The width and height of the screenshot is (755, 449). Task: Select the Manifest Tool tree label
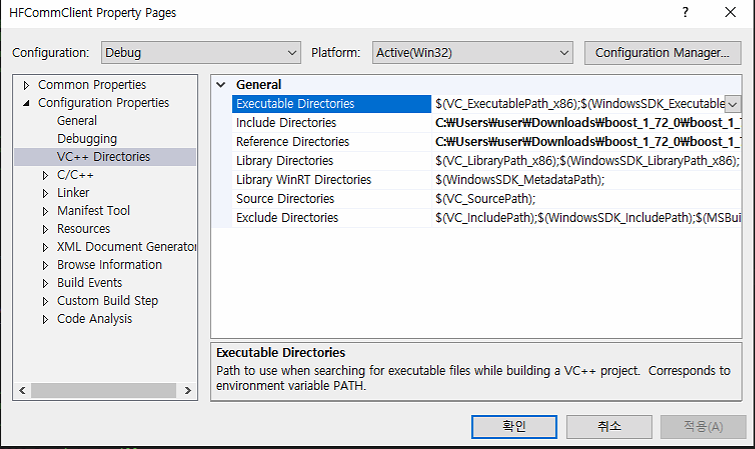tap(93, 211)
